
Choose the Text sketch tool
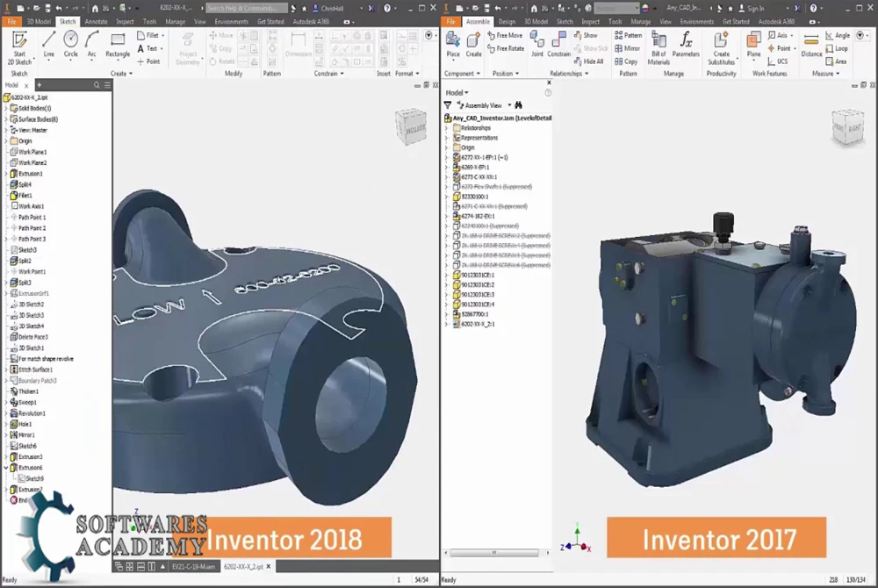150,48
